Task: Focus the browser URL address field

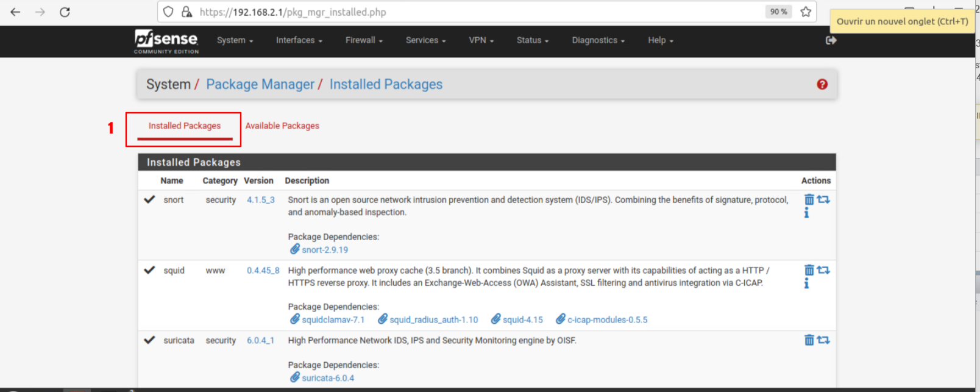Action: [x=475, y=12]
